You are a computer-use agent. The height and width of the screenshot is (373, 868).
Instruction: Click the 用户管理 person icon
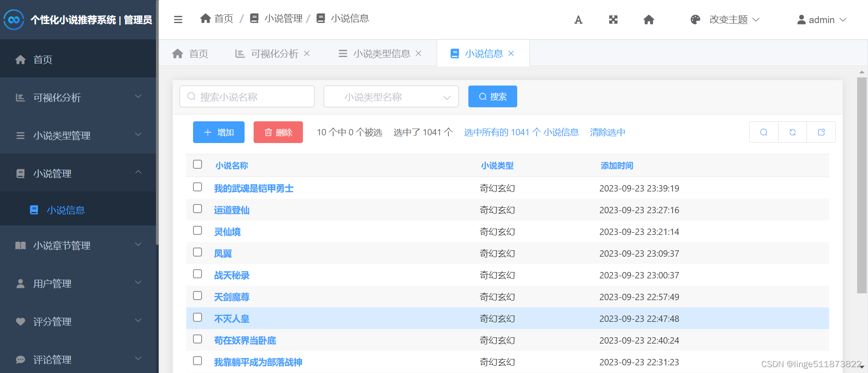pyautogui.click(x=20, y=283)
